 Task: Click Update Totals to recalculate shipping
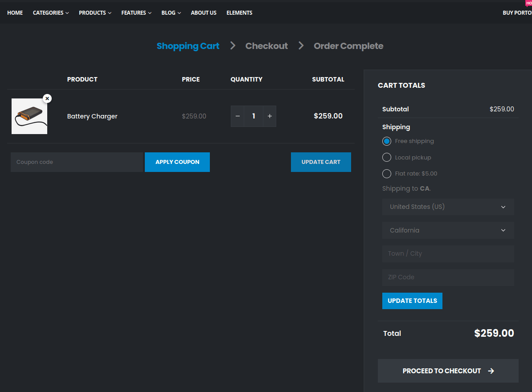pyautogui.click(x=412, y=301)
